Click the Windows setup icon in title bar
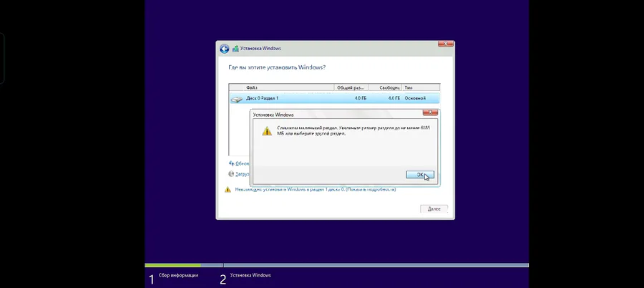 pyautogui.click(x=235, y=49)
